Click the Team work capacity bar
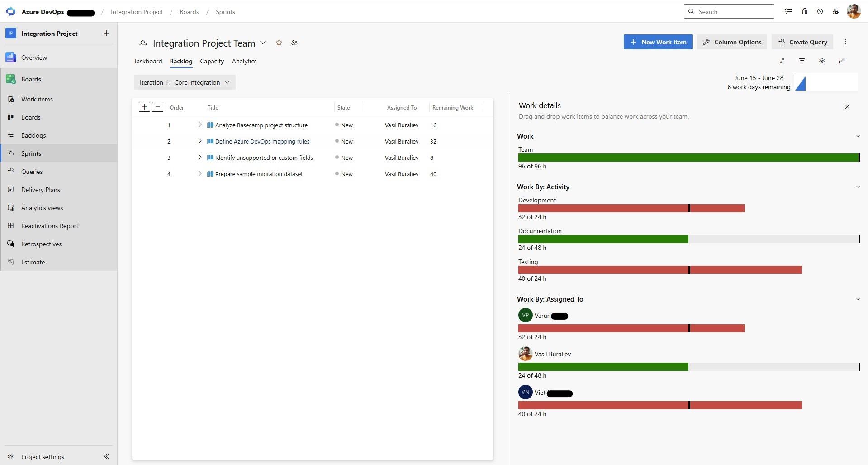Viewport: 868px width, 465px height. (x=689, y=158)
